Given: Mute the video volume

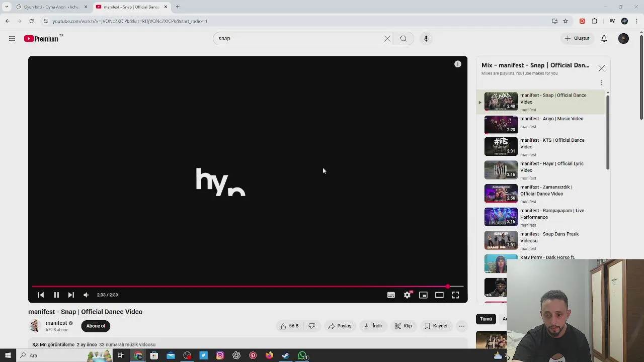Looking at the screenshot, I should coord(86,295).
